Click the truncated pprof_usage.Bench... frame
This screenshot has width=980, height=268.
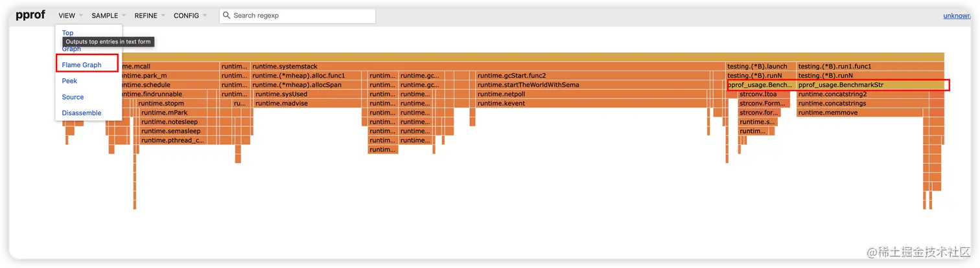pyautogui.click(x=761, y=85)
